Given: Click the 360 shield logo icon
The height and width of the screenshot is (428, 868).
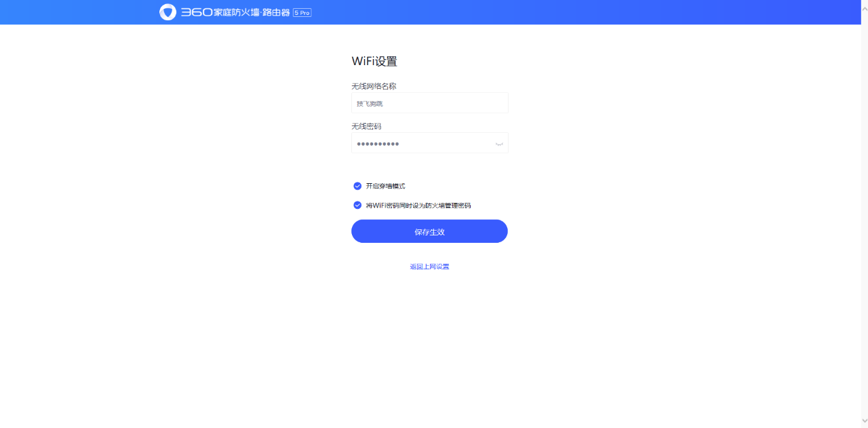Looking at the screenshot, I should coord(167,12).
